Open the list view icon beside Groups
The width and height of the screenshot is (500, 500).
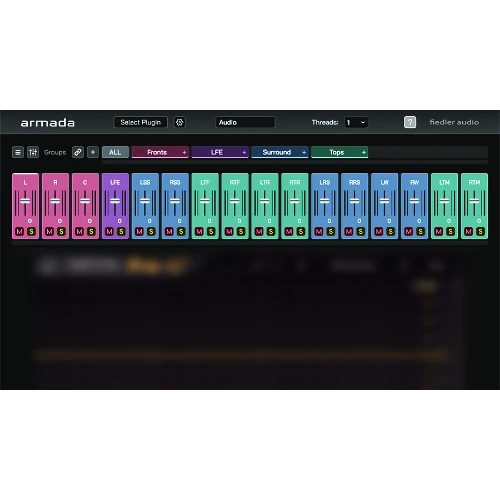point(18,152)
